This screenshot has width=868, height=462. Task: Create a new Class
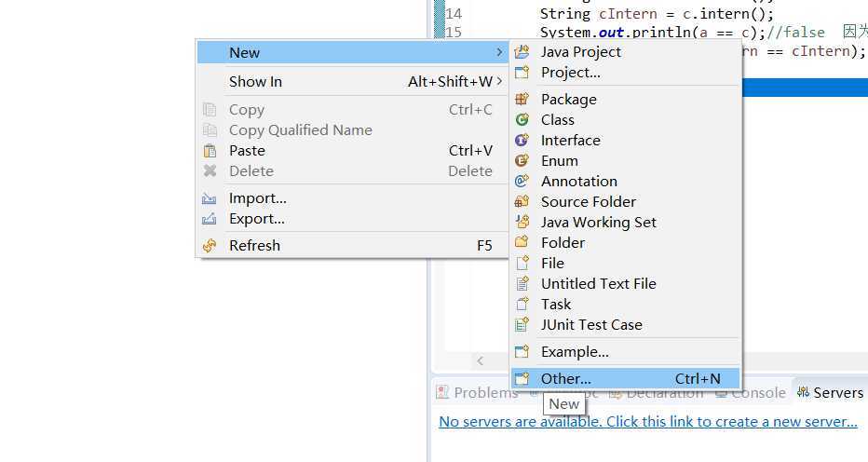point(626,119)
